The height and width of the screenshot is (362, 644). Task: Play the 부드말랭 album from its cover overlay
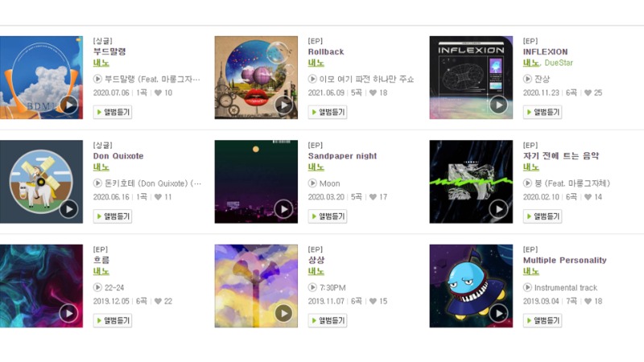point(68,105)
